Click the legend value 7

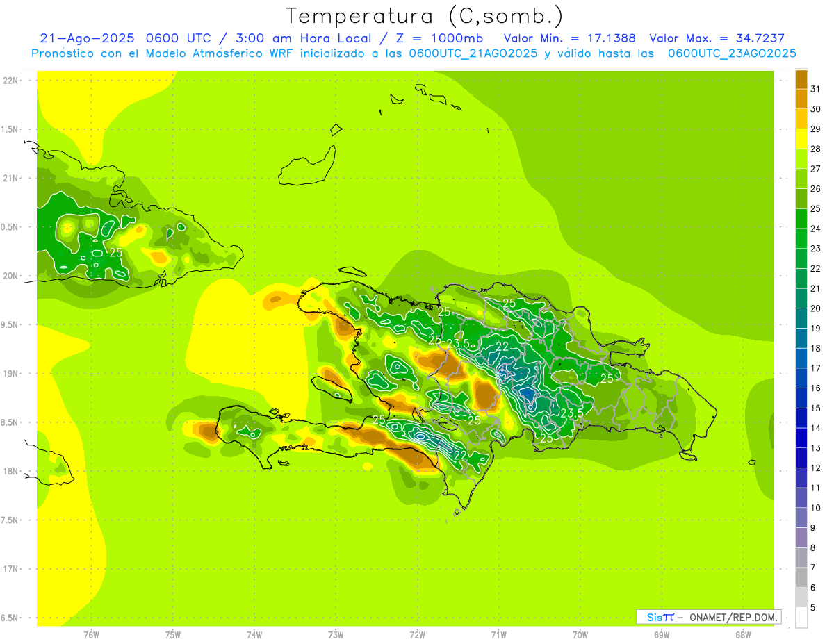813,568
